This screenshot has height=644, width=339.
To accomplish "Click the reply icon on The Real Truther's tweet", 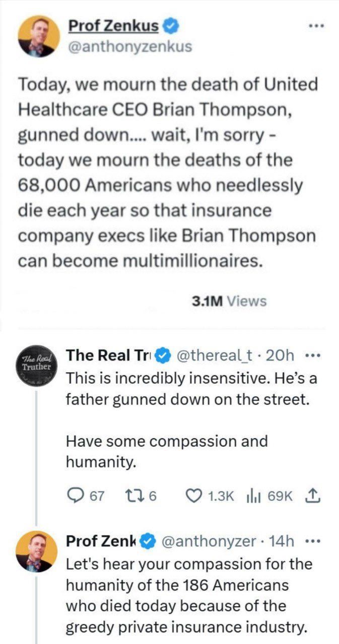I will [75, 496].
